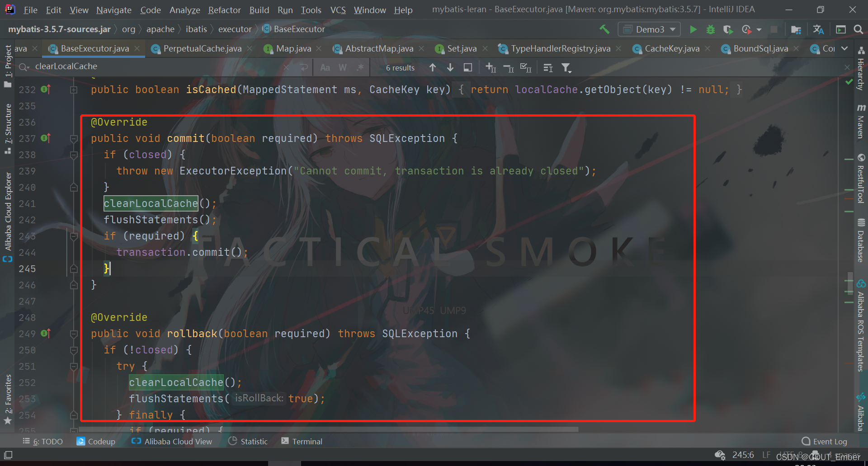The image size is (868, 466).
Task: Click the new line icon in search field
Action: point(304,67)
